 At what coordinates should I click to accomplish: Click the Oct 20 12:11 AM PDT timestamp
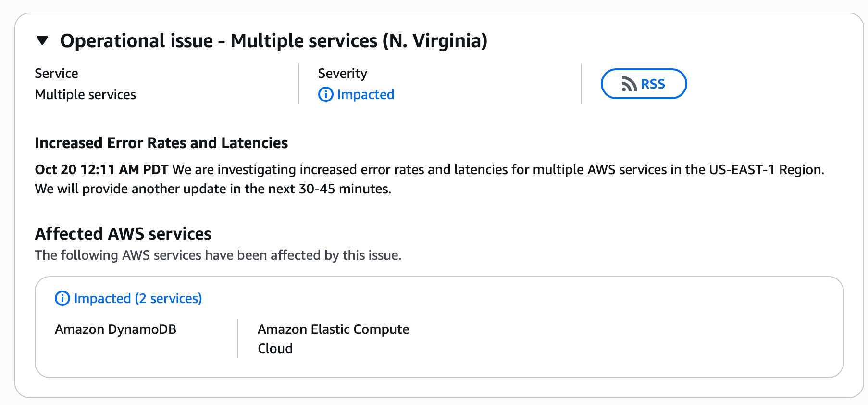pyautogui.click(x=101, y=170)
